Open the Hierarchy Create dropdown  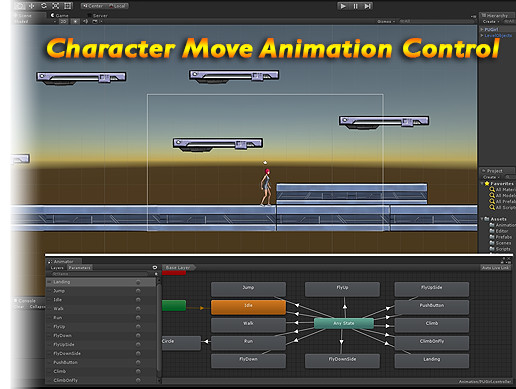(x=491, y=22)
